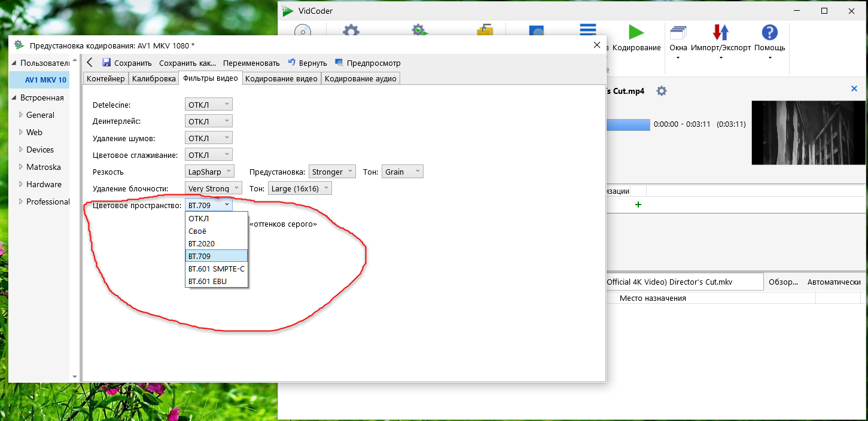Click the Сохранить как... button

(188, 63)
